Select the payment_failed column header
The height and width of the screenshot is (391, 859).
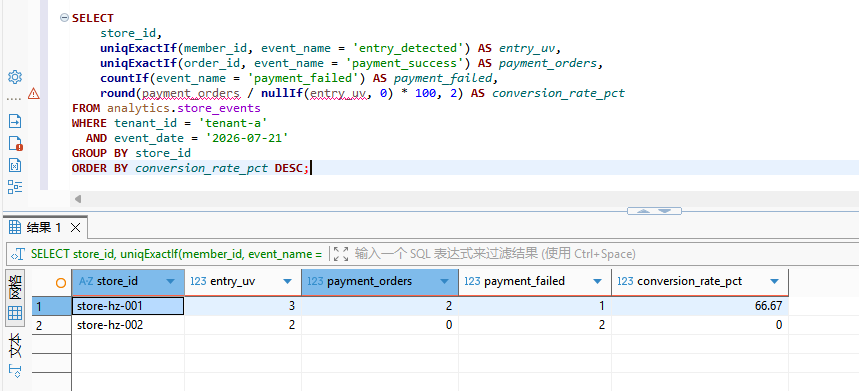[535, 281]
